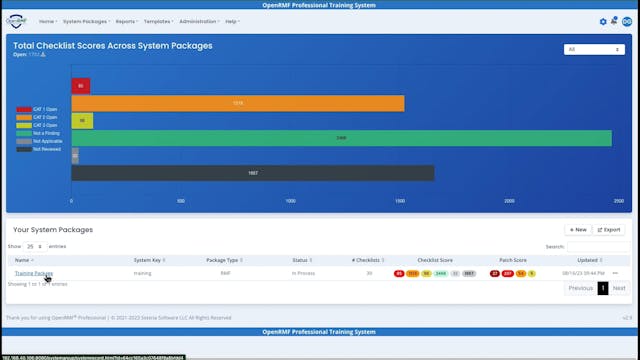This screenshot has height=360, width=640.
Task: Click the yellow patch score badge
Action: 531,273
